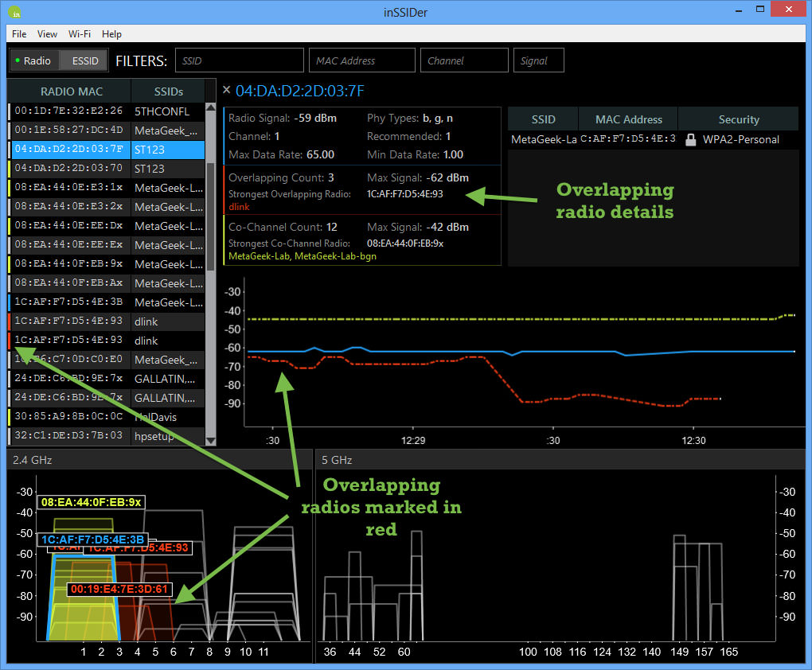Open the Wi-Fi menu
Screen dimensions: 812x670
click(80, 34)
